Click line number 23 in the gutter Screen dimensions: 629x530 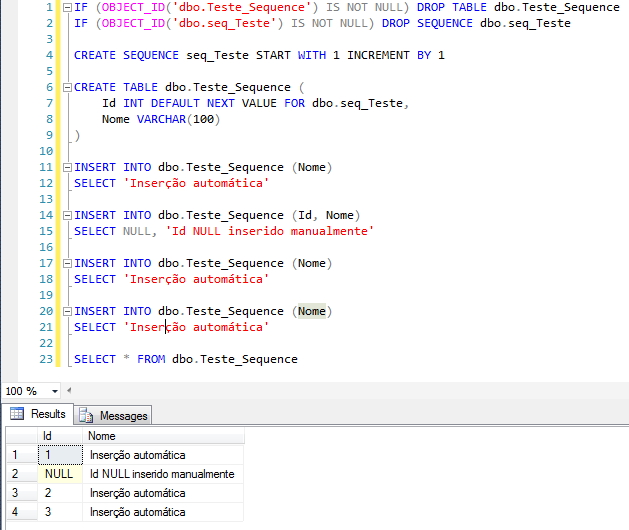tap(46, 359)
